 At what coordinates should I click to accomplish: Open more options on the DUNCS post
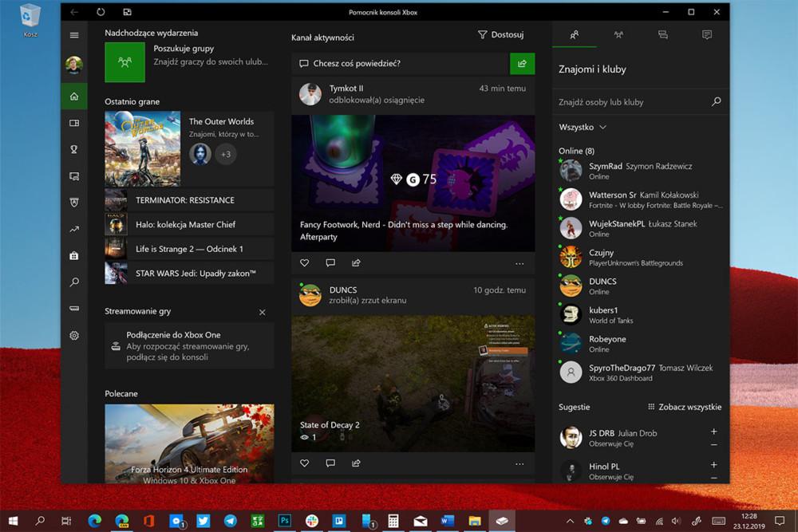519,464
